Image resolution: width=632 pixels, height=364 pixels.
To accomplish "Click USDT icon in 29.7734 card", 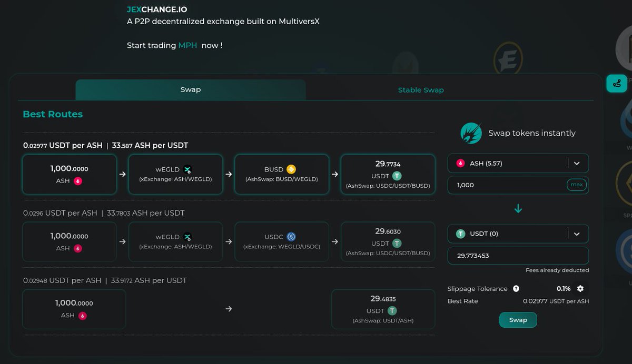I will click(x=397, y=176).
